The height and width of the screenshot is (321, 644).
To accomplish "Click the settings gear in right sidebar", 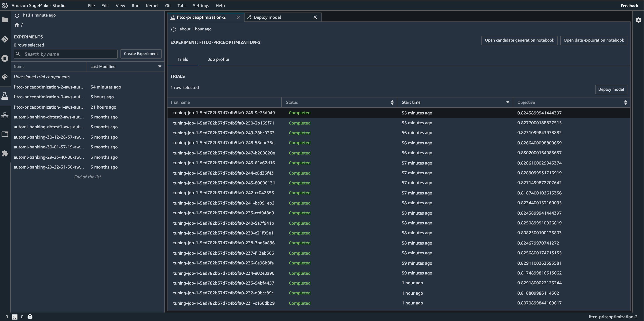I will [638, 20].
